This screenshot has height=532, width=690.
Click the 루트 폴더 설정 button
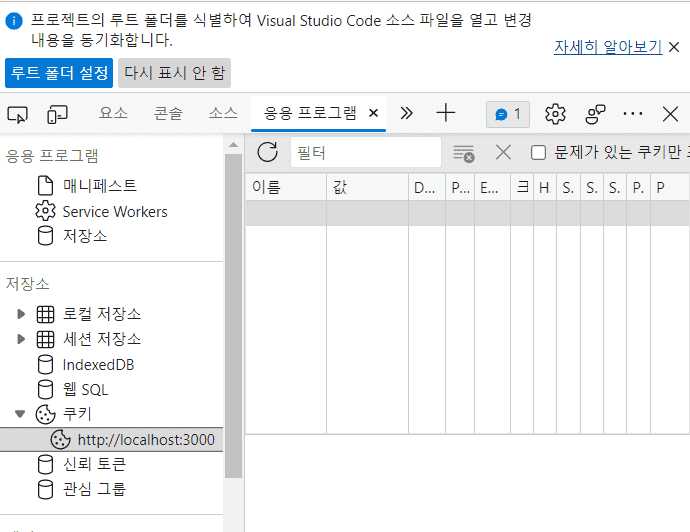tap(59, 73)
